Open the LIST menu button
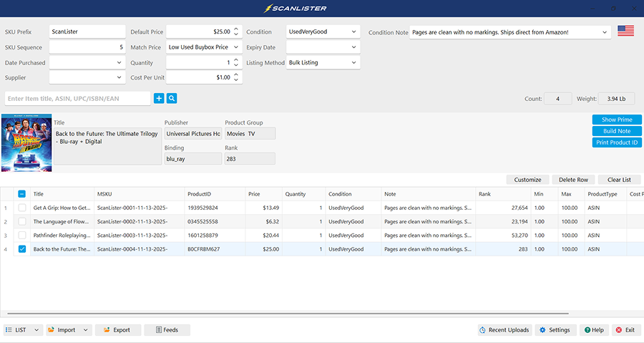 (x=23, y=330)
